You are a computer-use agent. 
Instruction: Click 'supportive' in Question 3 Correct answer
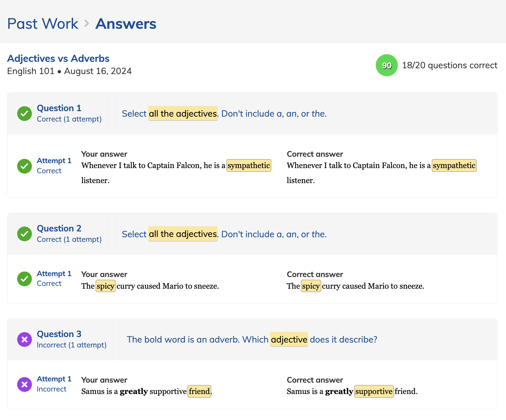[x=374, y=391]
